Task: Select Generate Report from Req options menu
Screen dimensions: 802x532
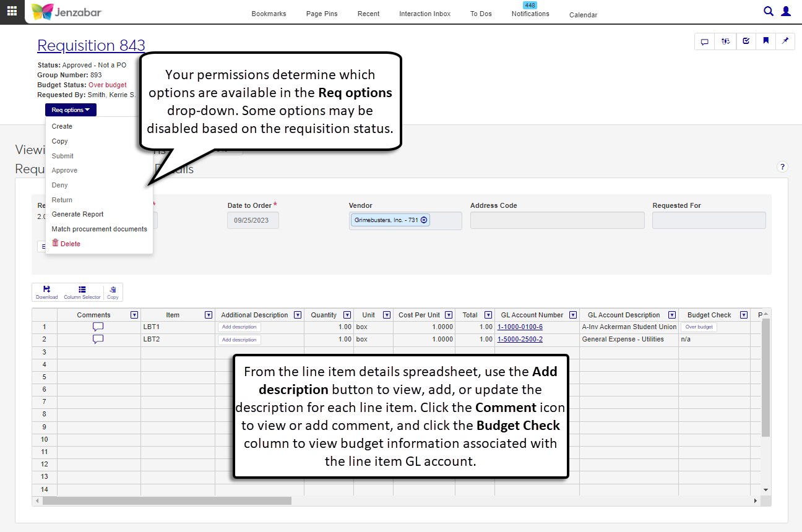Action: coord(77,214)
